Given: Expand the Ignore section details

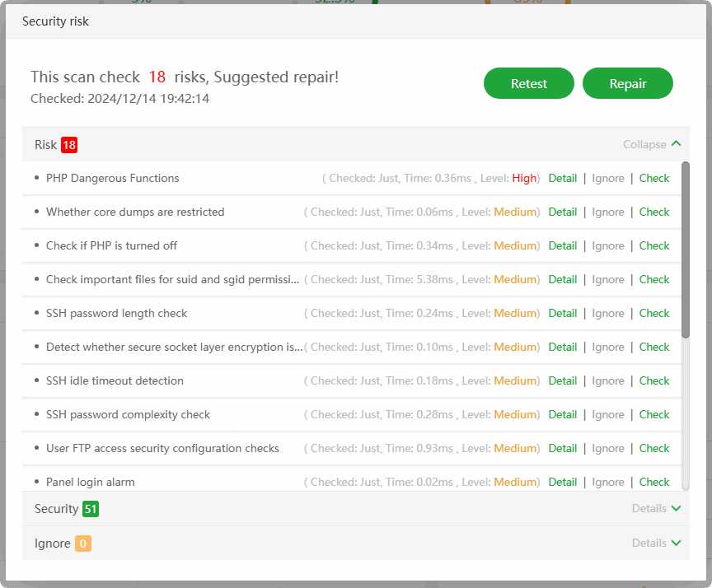Looking at the screenshot, I should coord(656,543).
